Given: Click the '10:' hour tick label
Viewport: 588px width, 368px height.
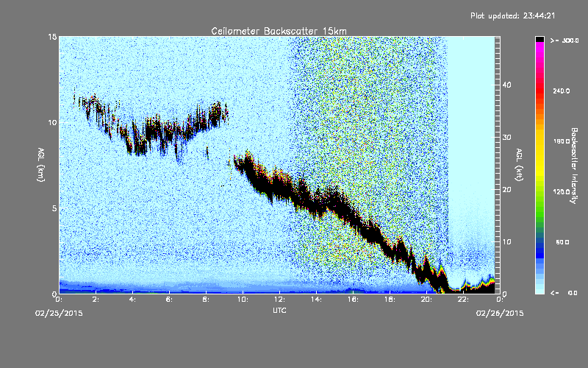Looking at the screenshot, I should pos(243,300).
